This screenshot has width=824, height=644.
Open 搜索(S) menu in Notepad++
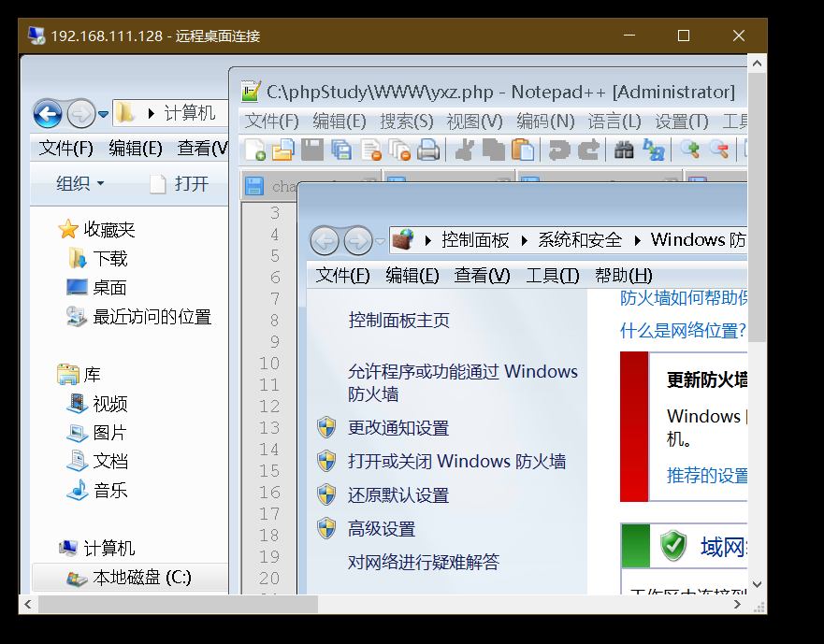coord(407,122)
